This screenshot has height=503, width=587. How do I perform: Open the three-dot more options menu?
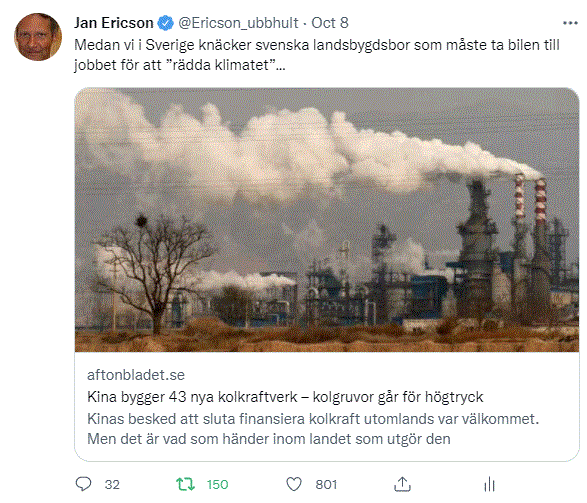click(570, 23)
